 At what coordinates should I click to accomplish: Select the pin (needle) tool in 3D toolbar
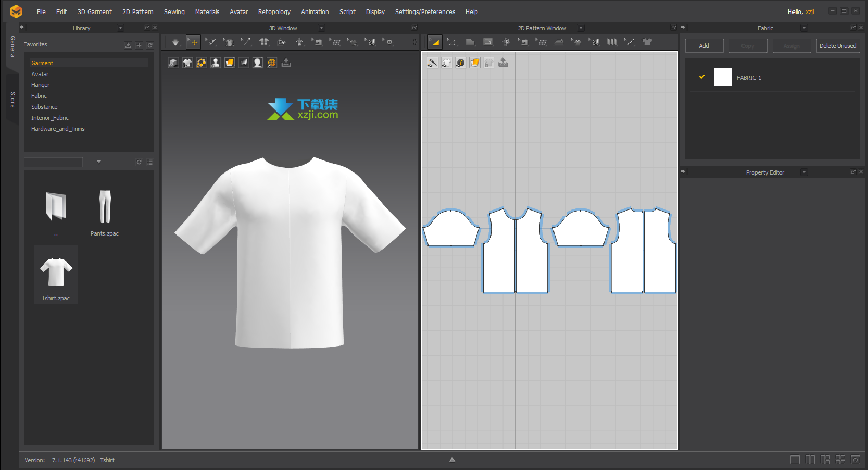(246, 42)
